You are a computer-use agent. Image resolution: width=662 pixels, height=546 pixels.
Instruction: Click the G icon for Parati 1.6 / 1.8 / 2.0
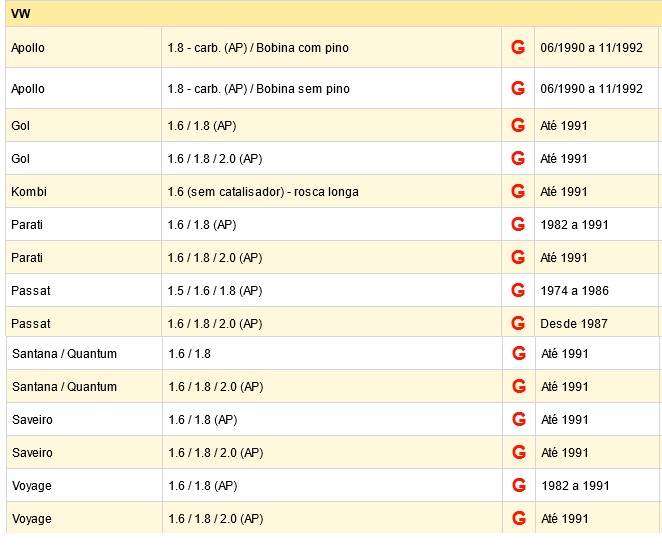click(x=518, y=257)
